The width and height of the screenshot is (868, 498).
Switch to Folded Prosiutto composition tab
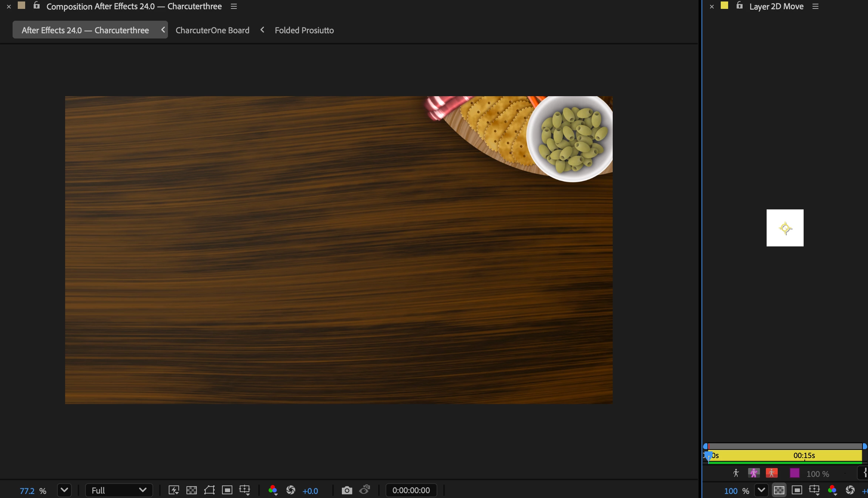[x=304, y=30]
